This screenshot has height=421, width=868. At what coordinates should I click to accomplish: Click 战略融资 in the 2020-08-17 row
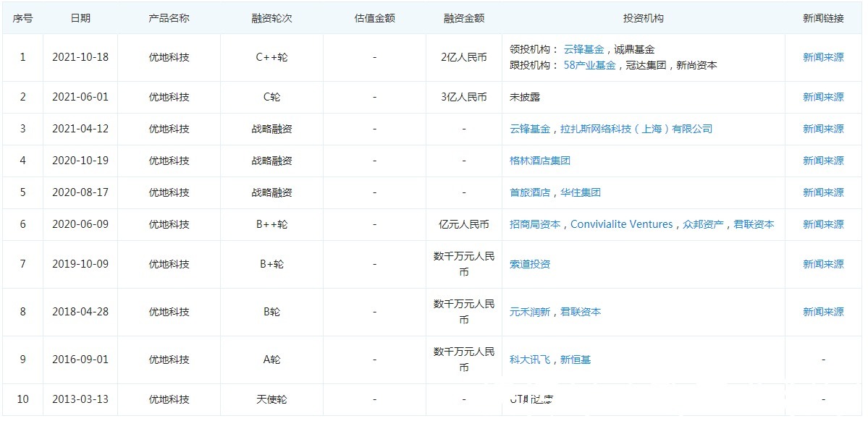click(271, 192)
